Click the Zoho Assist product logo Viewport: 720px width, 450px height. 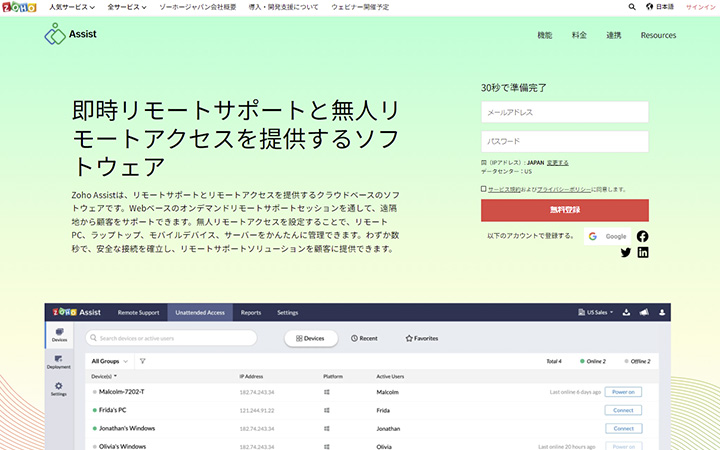[x=70, y=34]
